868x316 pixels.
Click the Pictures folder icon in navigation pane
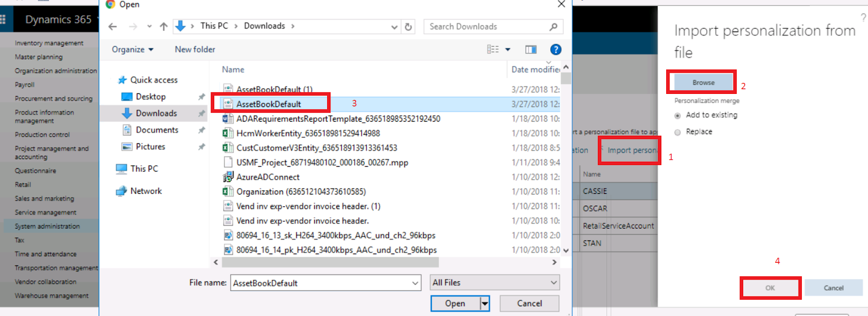tap(127, 147)
